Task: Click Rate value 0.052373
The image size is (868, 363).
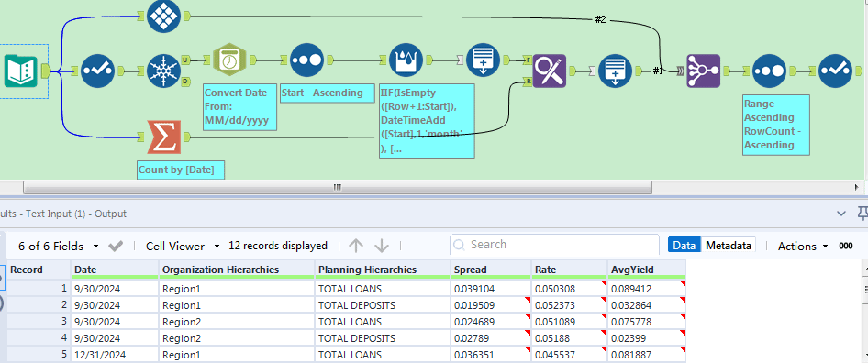Action: [x=569, y=305]
